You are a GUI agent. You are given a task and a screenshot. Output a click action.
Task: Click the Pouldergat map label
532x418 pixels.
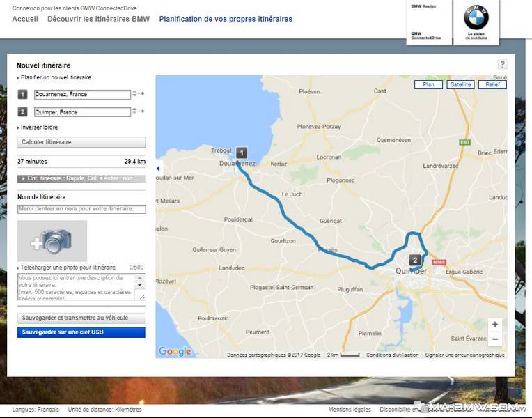pyautogui.click(x=238, y=219)
